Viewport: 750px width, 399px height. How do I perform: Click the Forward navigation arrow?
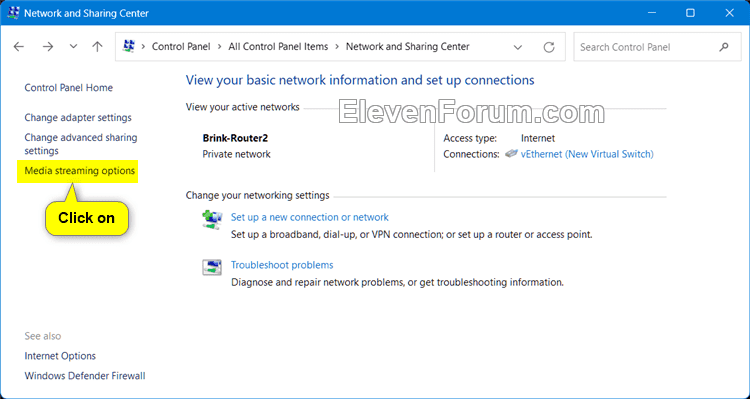(x=48, y=46)
